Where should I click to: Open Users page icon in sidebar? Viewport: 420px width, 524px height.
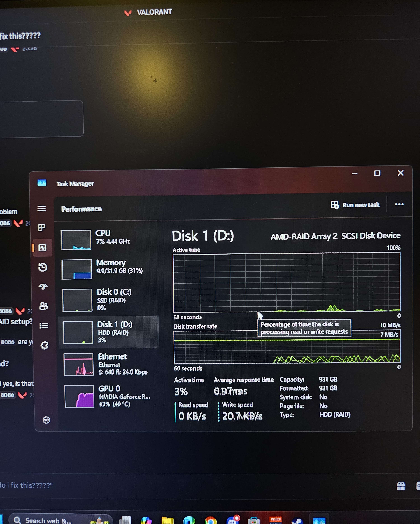[44, 306]
